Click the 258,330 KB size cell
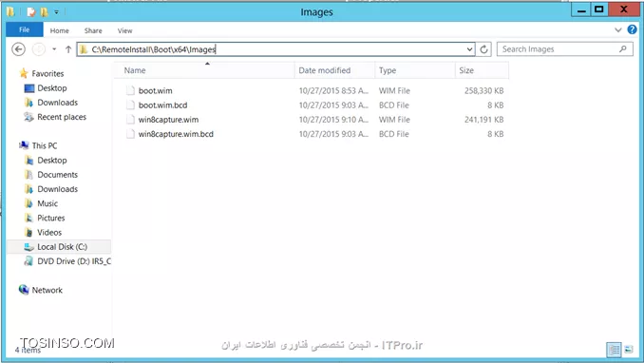This screenshot has width=644, height=363. click(483, 91)
